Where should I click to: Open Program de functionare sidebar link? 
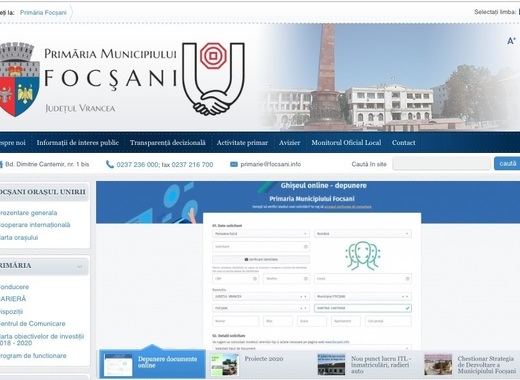coord(33,356)
